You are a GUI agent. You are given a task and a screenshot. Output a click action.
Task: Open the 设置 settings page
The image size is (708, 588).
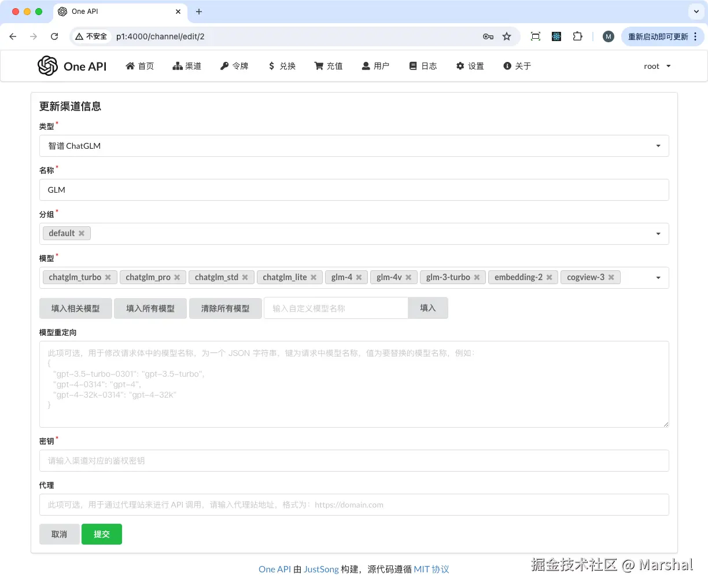[470, 66]
